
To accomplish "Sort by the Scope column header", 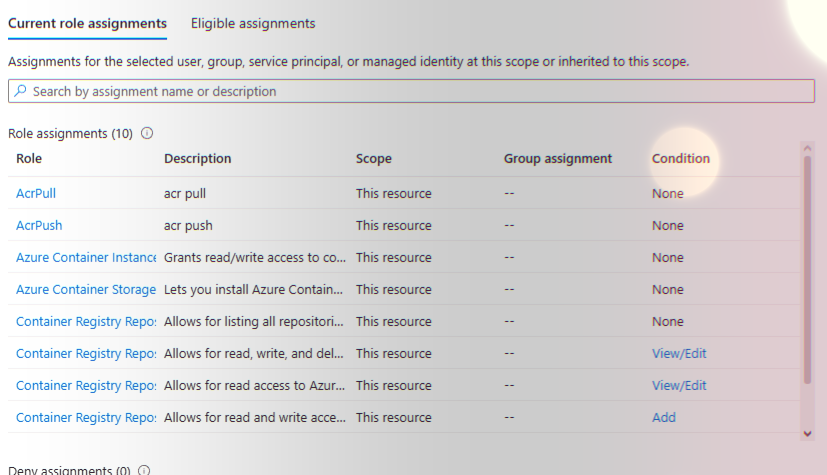I will tap(374, 158).
